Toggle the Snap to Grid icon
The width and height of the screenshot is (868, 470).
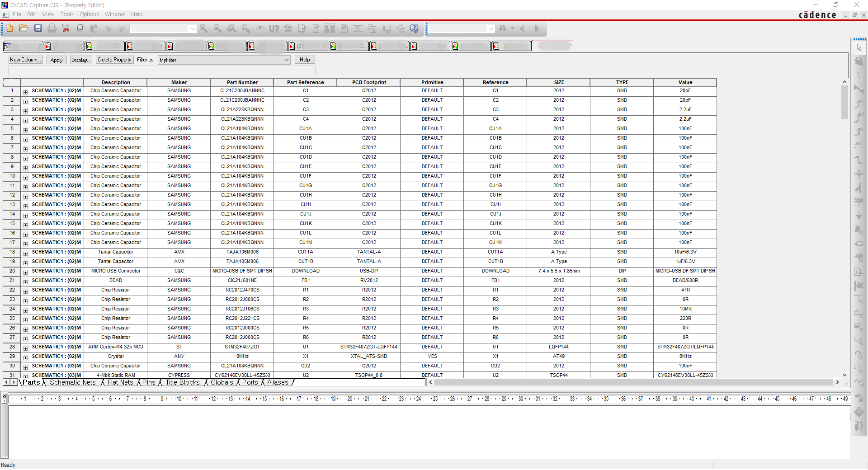pyautogui.click(x=358, y=28)
